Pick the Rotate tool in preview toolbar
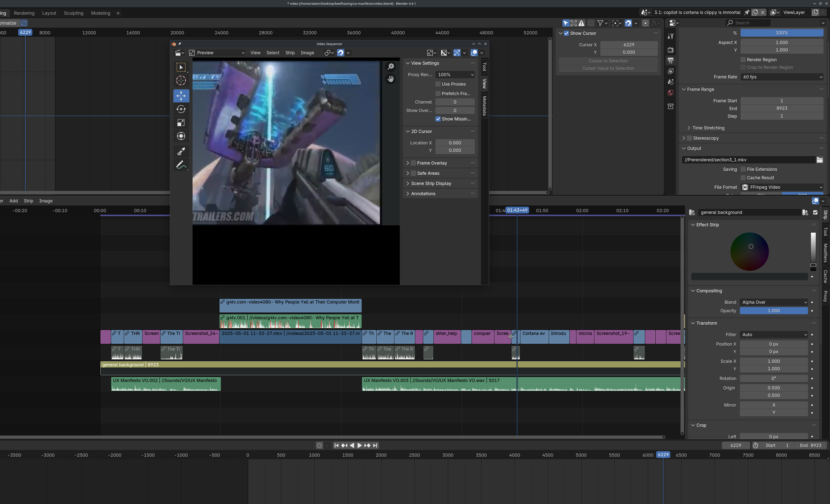The image size is (830, 504). (x=181, y=109)
